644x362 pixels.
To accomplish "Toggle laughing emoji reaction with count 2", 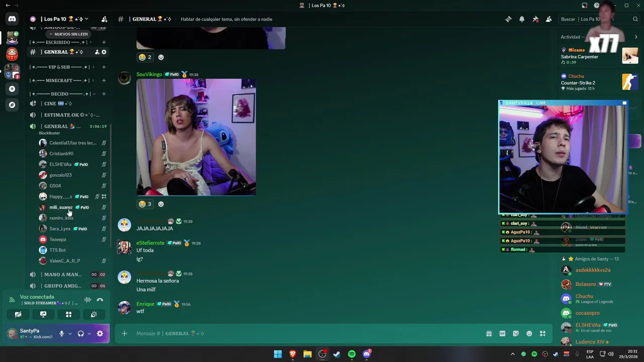I will (144, 57).
